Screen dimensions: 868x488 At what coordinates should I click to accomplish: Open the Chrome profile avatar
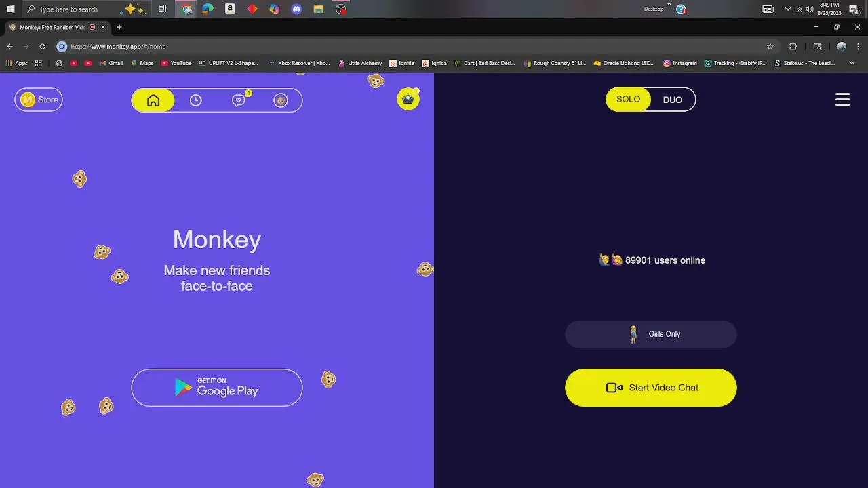tap(842, 47)
